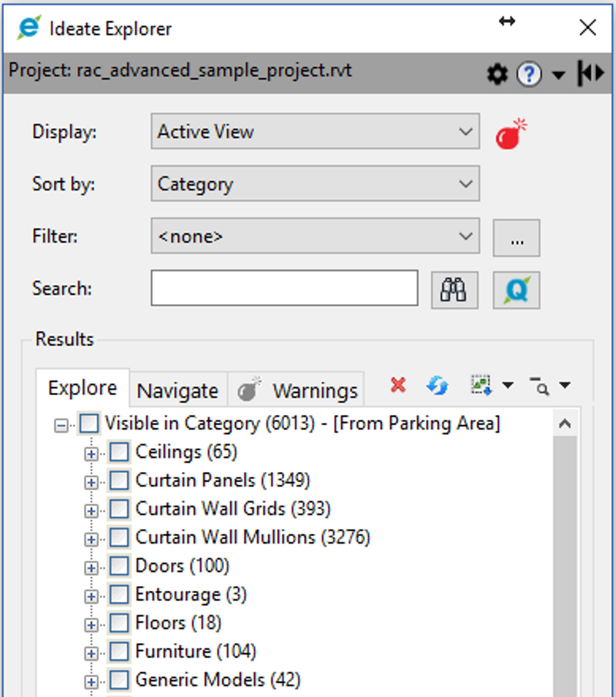616x697 pixels.
Task: Select the Doors (100) tree item
Action: click(x=182, y=566)
